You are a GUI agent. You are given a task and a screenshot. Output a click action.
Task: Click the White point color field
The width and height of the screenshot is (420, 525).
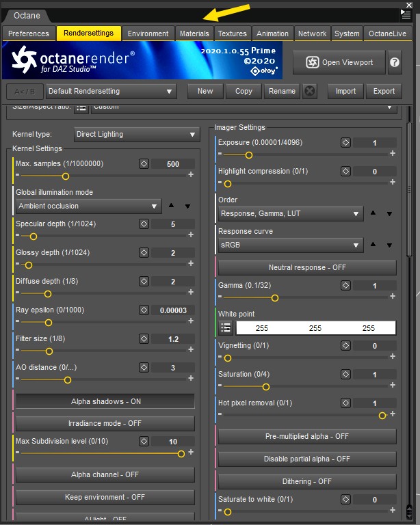(x=316, y=328)
